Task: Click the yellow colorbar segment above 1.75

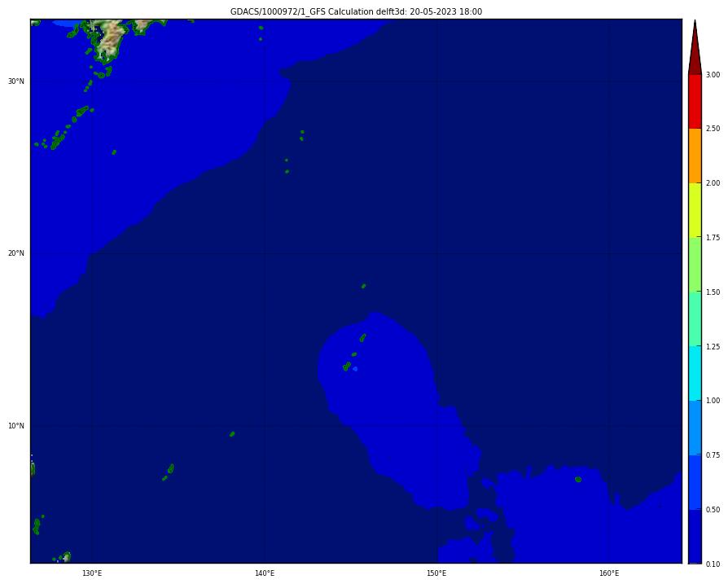Action: pyautogui.click(x=695, y=210)
